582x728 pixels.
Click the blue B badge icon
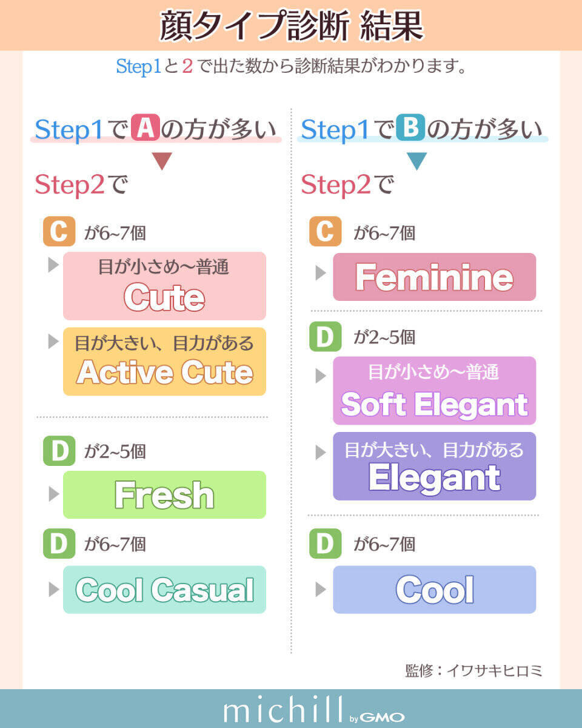[x=410, y=128]
